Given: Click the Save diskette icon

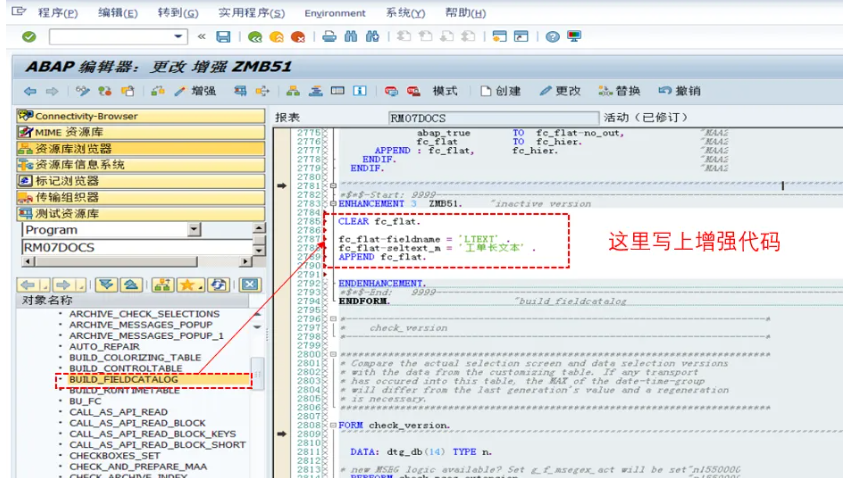Looking at the screenshot, I should pyautogui.click(x=223, y=37).
